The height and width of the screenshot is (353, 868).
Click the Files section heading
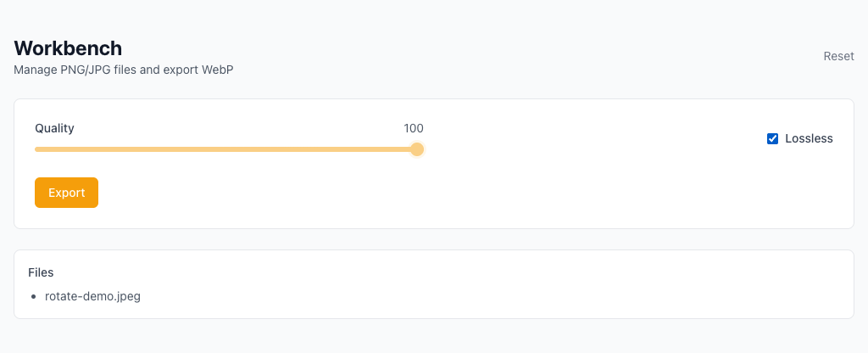click(41, 272)
